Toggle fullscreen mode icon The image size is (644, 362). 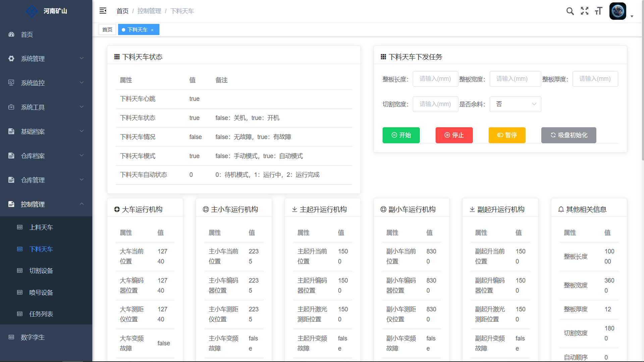coord(584,11)
